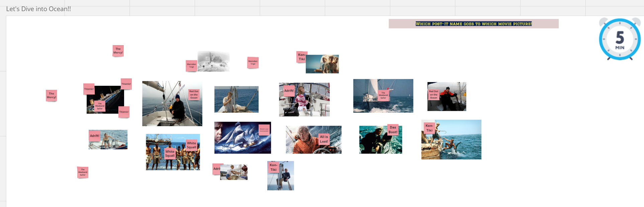This screenshot has height=207, width=644.
Task: Select the Titanic! note at the picture's upper-right corner
Action: coord(126,84)
